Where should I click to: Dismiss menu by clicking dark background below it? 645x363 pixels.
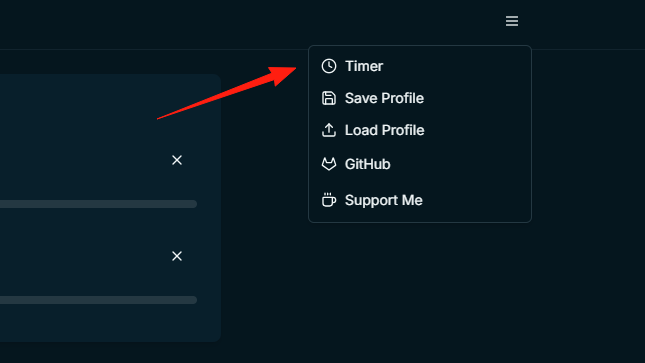pos(420,288)
